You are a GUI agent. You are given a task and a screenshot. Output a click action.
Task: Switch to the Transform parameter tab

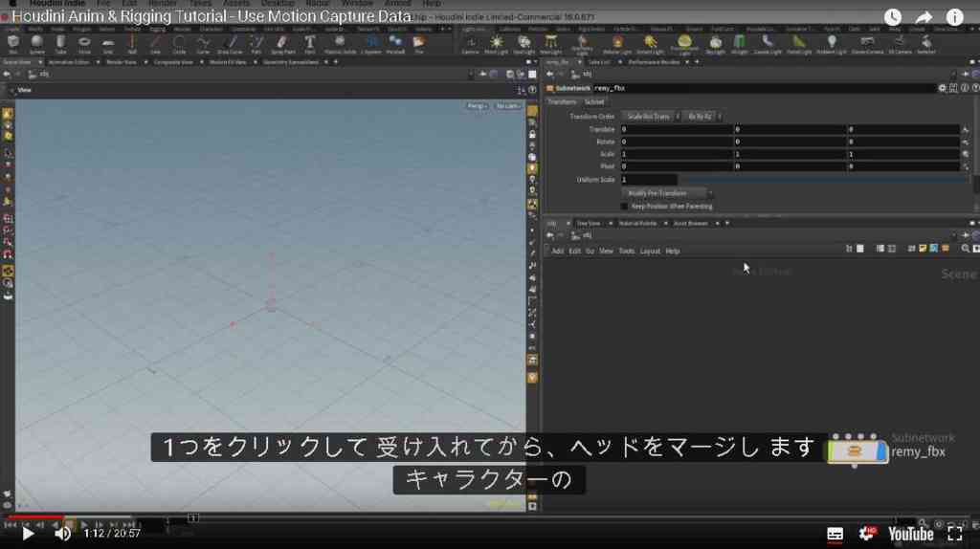tap(562, 101)
